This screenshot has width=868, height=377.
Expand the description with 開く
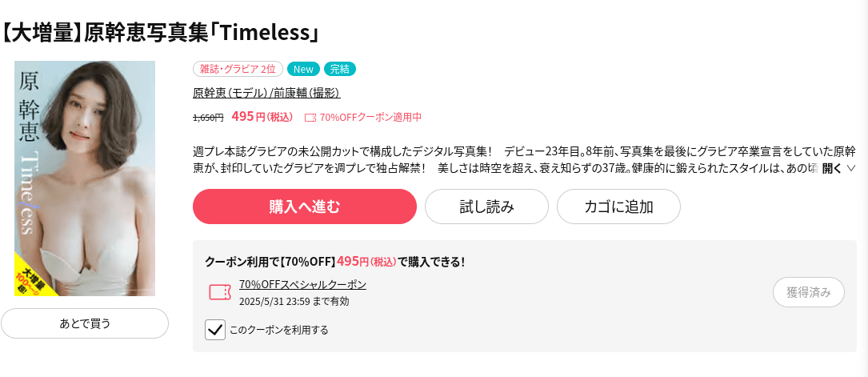[x=831, y=168]
